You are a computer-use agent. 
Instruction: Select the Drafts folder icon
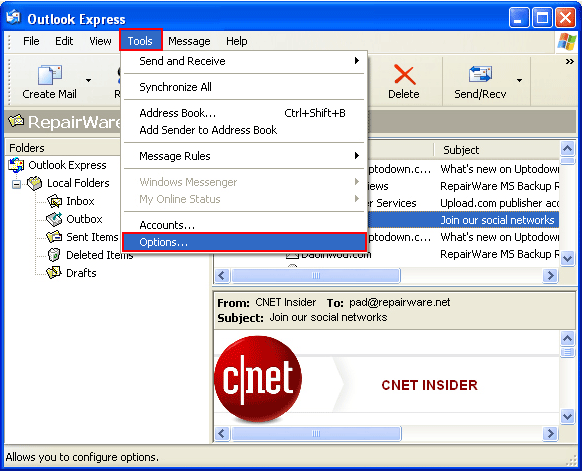tap(54, 272)
